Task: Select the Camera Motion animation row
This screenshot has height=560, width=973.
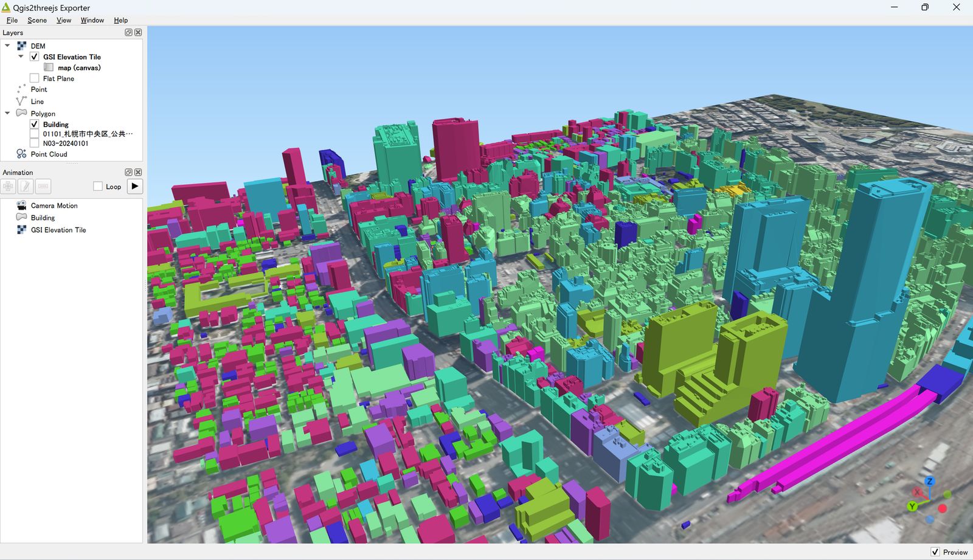Action: (72, 206)
